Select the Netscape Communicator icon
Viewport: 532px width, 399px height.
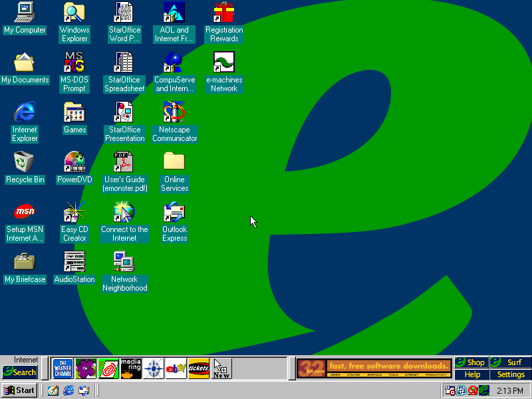[174, 112]
